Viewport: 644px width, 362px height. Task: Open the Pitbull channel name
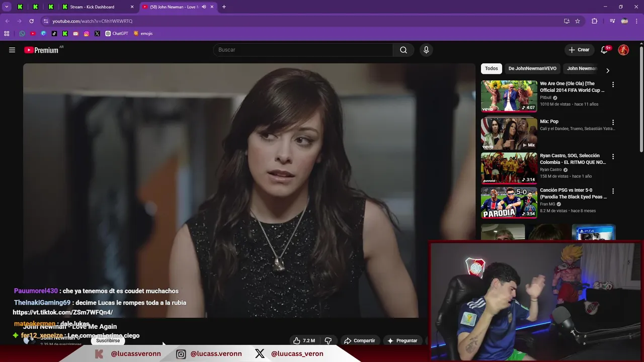point(546,98)
